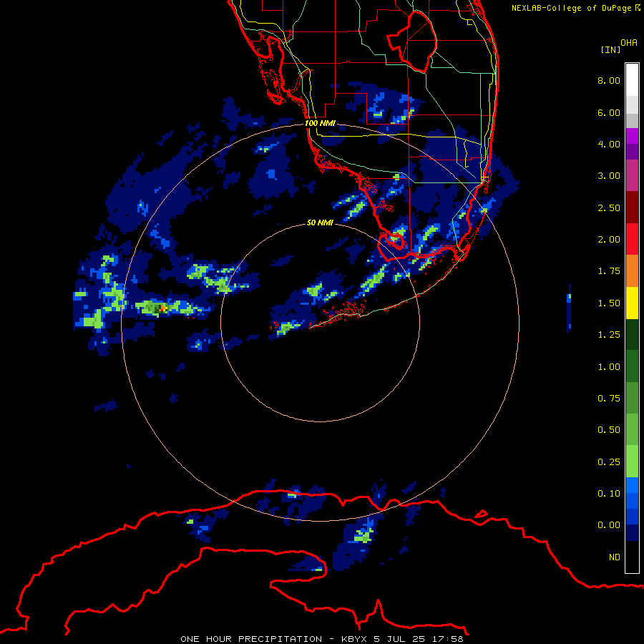This screenshot has height=644, width=644.
Task: Click the 6.00 legend value
Action: (609, 112)
